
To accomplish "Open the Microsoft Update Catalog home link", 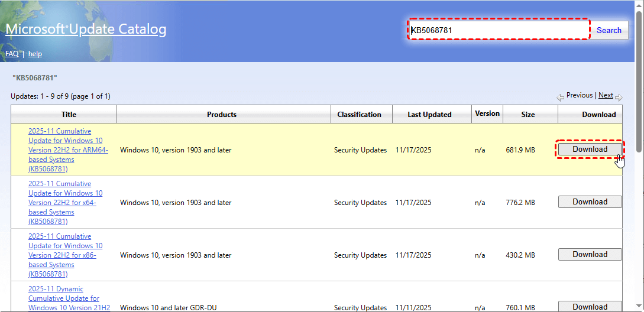I will [86, 29].
